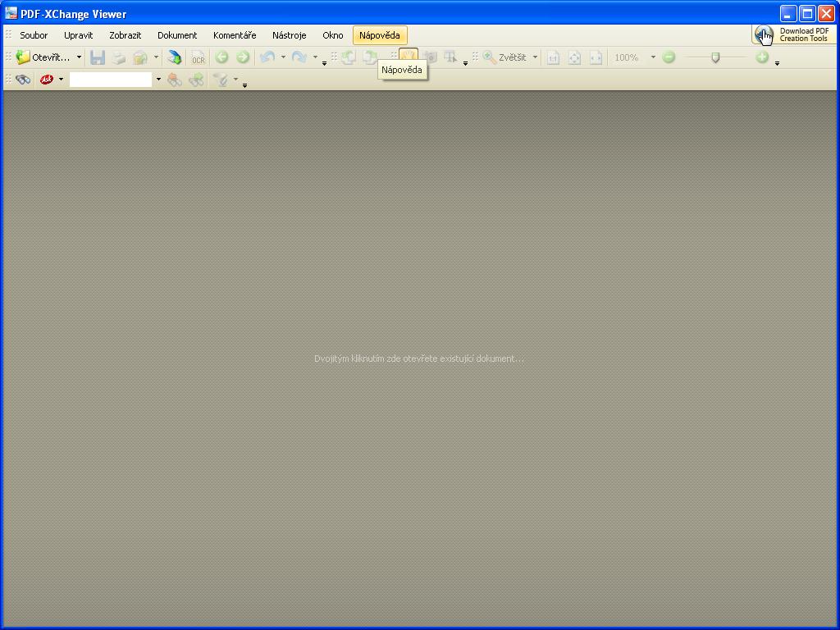Expand the Ask provider dropdown
The image size is (840, 630).
61,80
